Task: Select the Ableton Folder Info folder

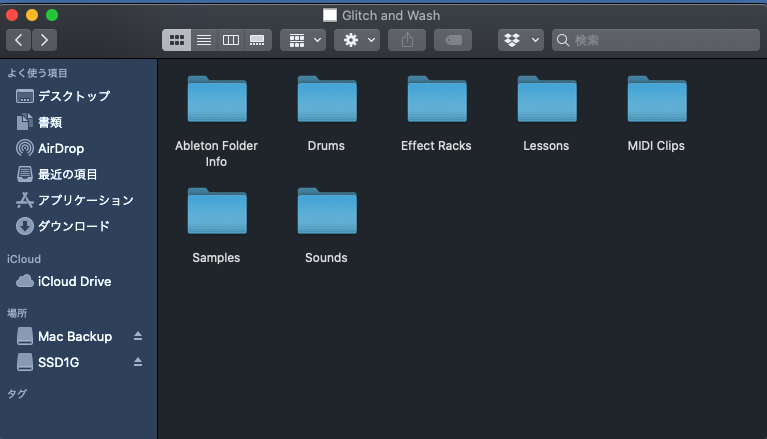Action: [x=217, y=122]
